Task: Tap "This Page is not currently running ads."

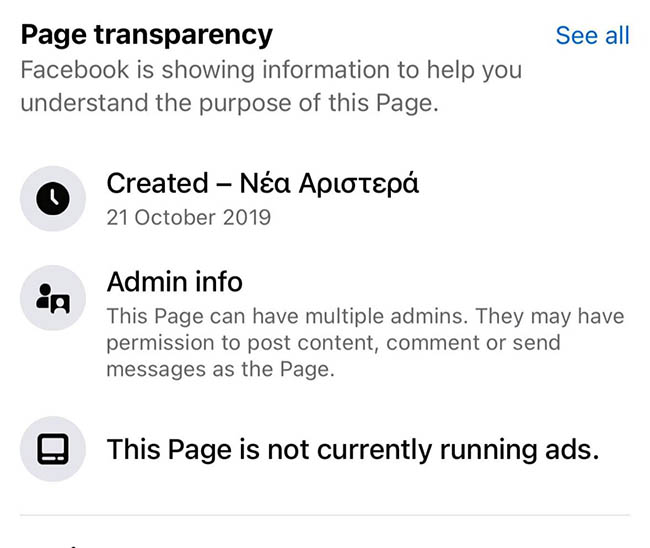Action: point(353,449)
